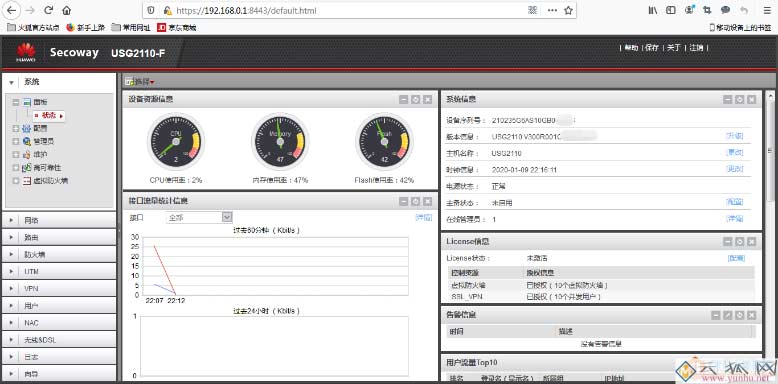Open the 路由 menu section

[59, 238]
